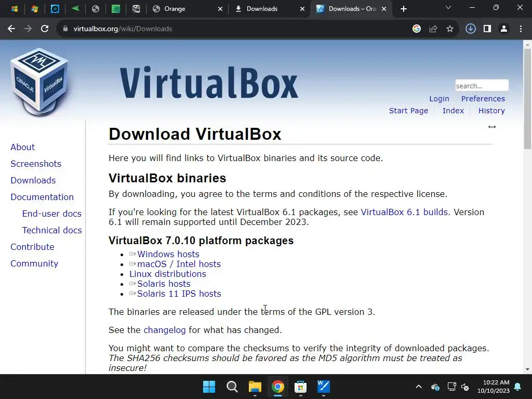The height and width of the screenshot is (399, 532).
Task: Open the Chrome profile menu
Action: click(x=504, y=29)
